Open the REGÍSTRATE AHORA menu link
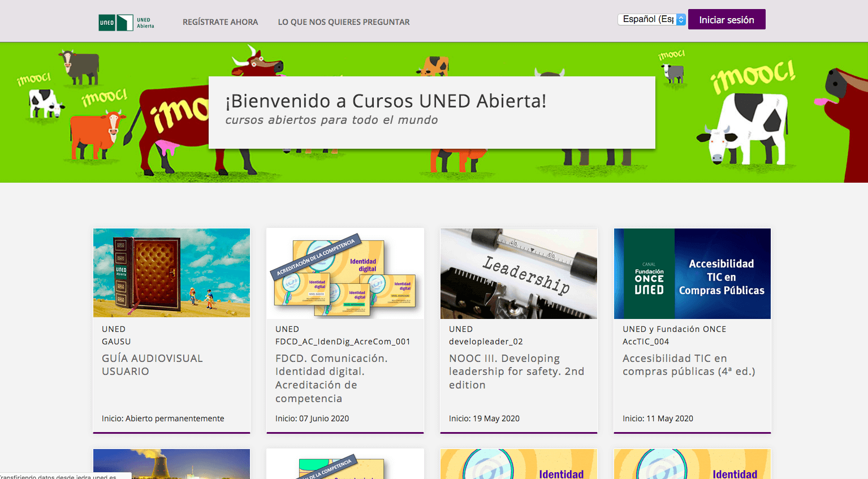 220,22
